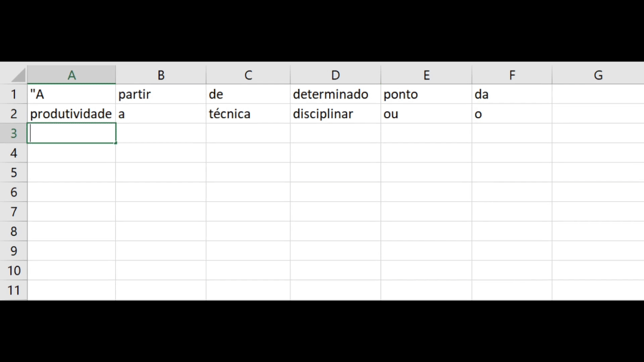Select the cell containing "partir"

pyautogui.click(x=161, y=94)
